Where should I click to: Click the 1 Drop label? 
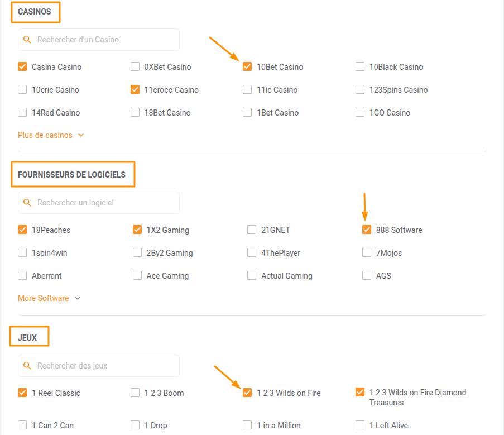[156, 426]
